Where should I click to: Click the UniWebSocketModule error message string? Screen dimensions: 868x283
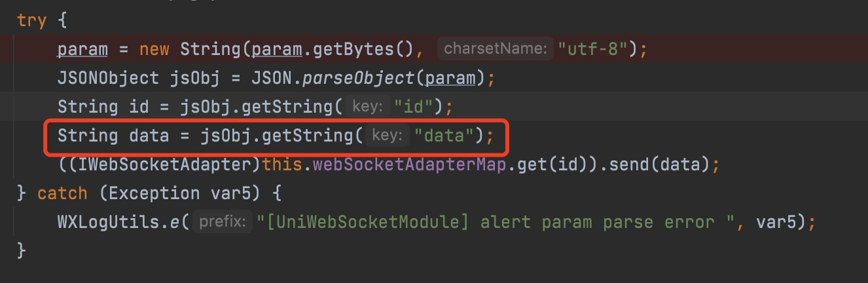pyautogui.click(x=495, y=222)
